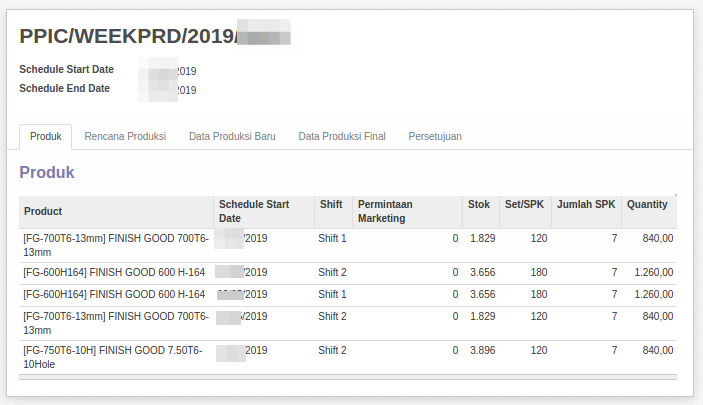Sort by Set/SPK column header

pyautogui.click(x=524, y=204)
